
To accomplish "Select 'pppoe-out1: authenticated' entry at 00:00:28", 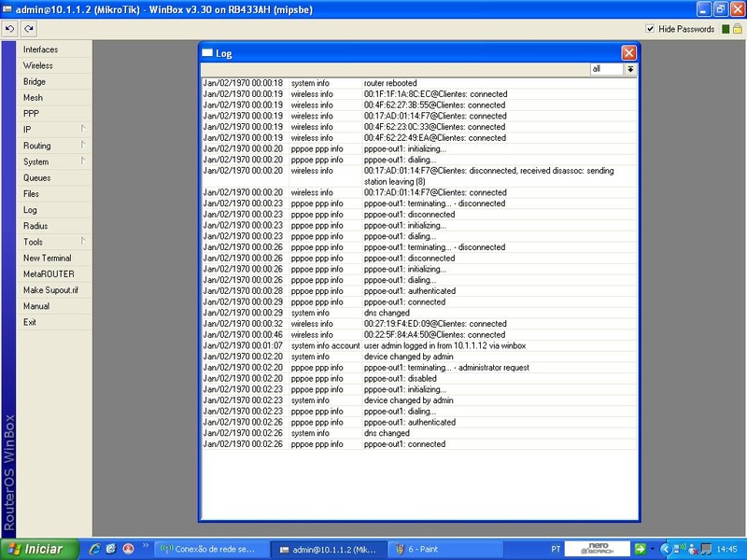I will pyautogui.click(x=419, y=291).
